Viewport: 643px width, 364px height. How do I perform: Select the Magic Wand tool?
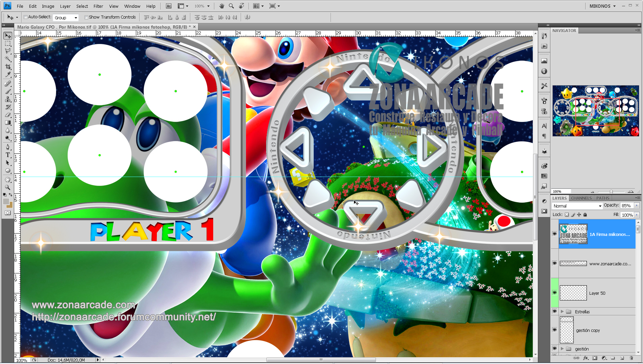pyautogui.click(x=8, y=59)
